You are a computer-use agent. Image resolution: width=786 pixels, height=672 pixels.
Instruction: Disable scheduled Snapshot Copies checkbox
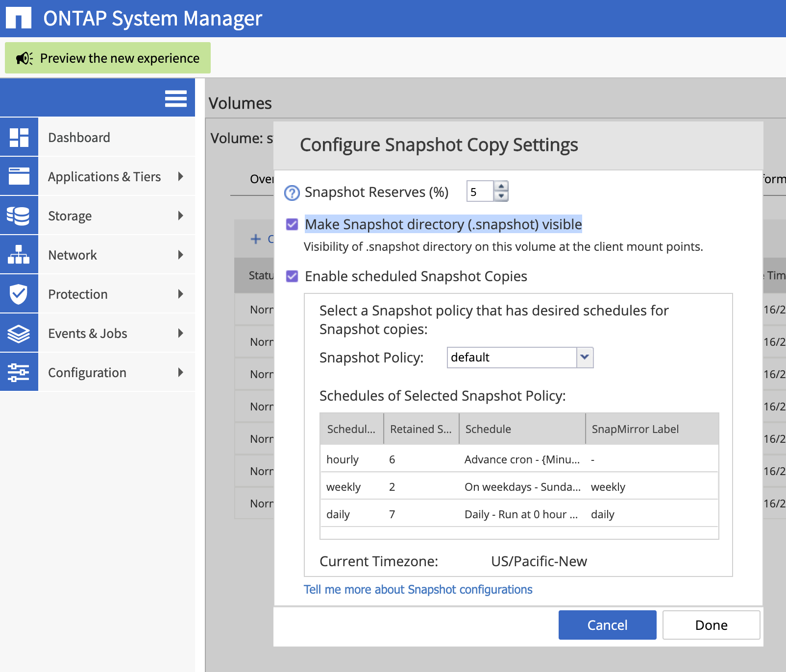(292, 276)
